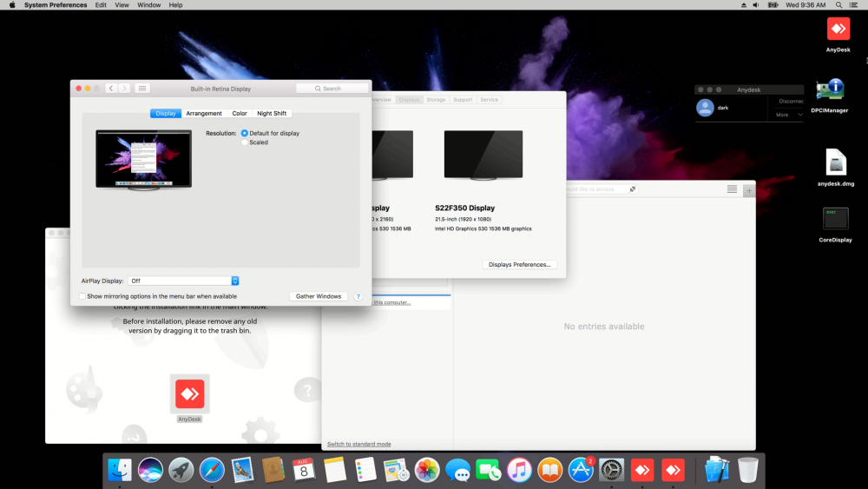Open System Preferences gear in dock

click(x=612, y=470)
